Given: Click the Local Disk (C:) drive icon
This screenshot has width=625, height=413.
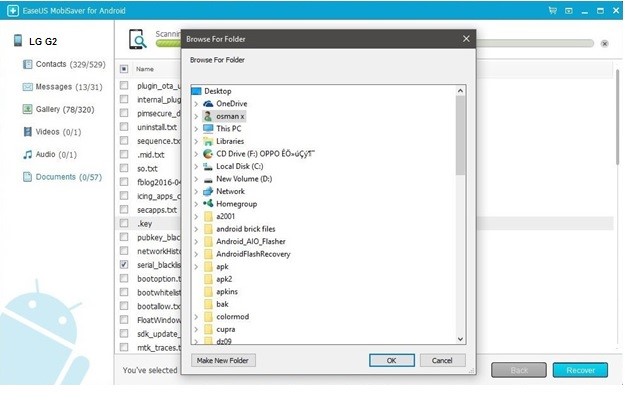Looking at the screenshot, I should tap(208, 166).
